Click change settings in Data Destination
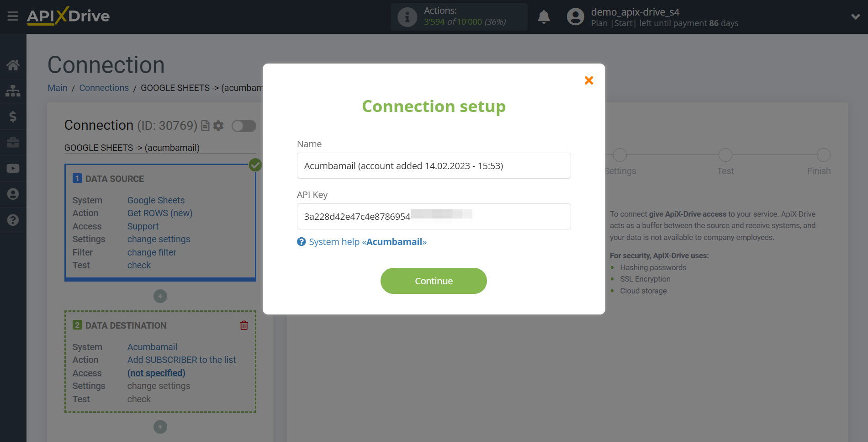 [x=159, y=386]
